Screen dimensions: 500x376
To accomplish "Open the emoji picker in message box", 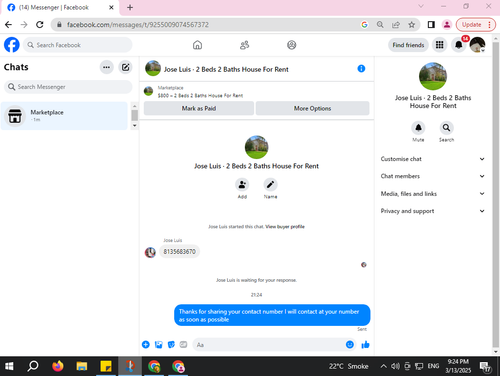I will pos(350,345).
